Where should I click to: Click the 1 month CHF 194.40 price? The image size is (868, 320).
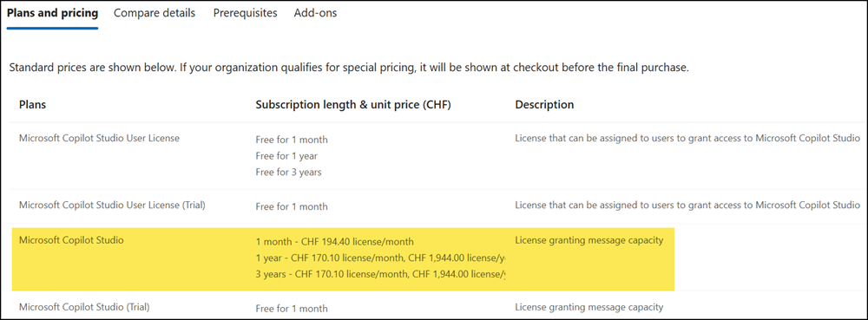click(x=334, y=242)
